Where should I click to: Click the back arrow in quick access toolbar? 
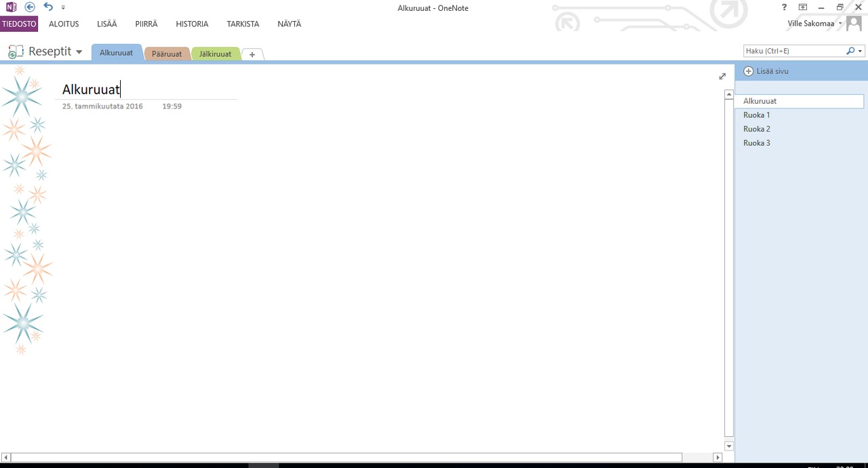[x=30, y=7]
